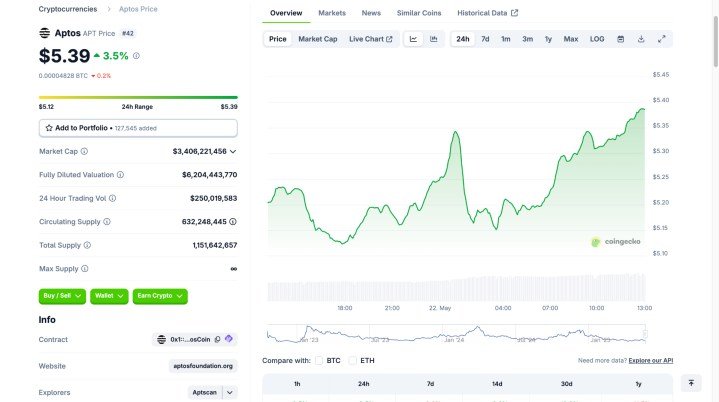Click Add to Portfolio button
The width and height of the screenshot is (719, 402).
click(x=138, y=128)
